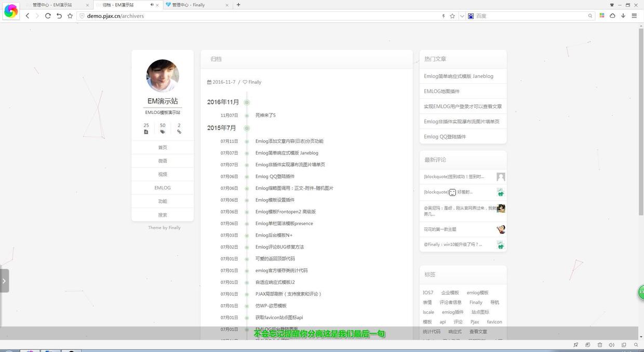
Task: Click the eye-protection mode icon in the status bar
Action: [x=587, y=345]
